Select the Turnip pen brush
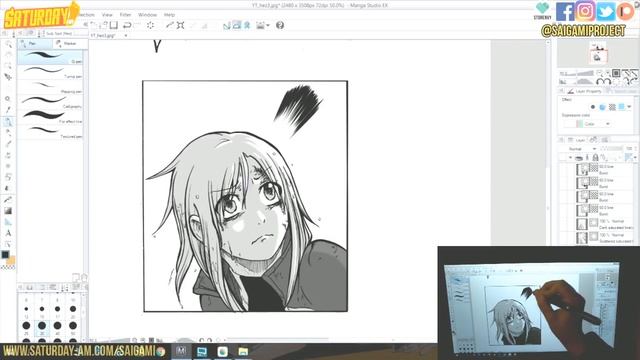The height and width of the screenshot is (360, 640). tap(50, 72)
